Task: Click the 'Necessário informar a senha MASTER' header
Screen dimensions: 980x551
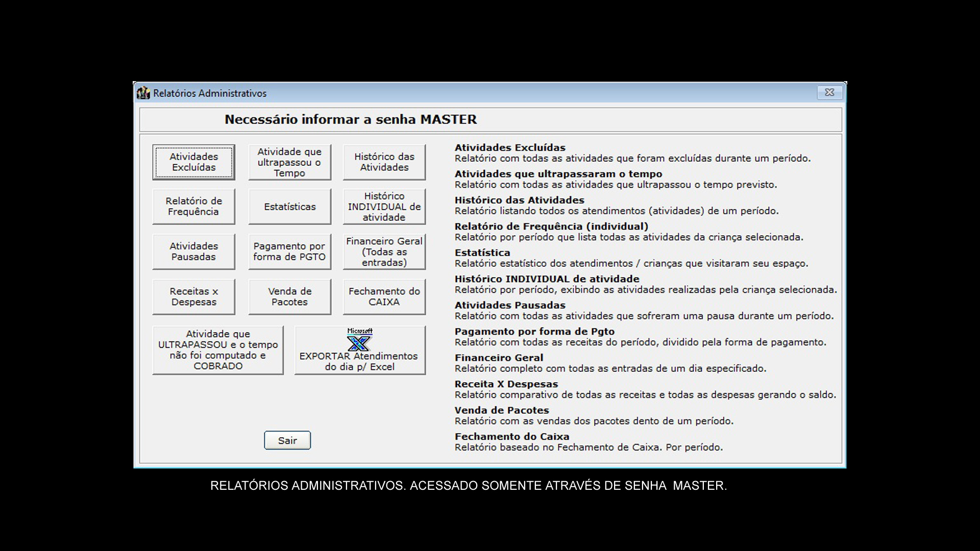Action: pyautogui.click(x=351, y=119)
